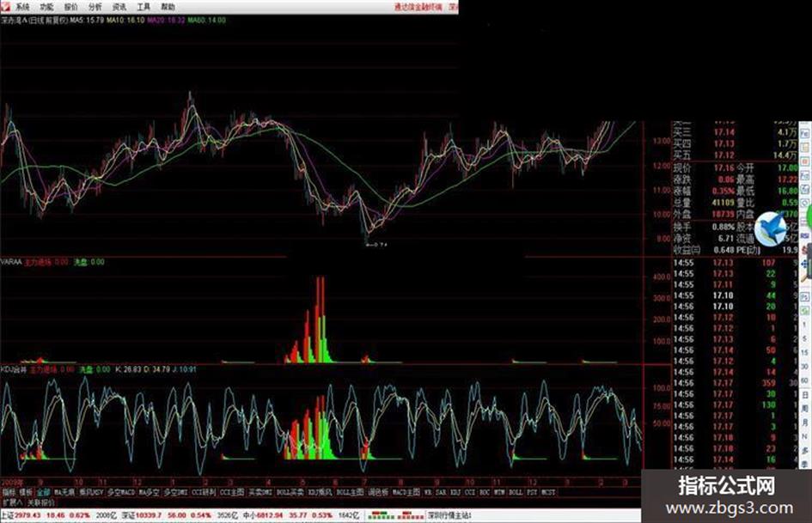
Task: Click the 收益 value 0.648
Action: tap(724, 250)
